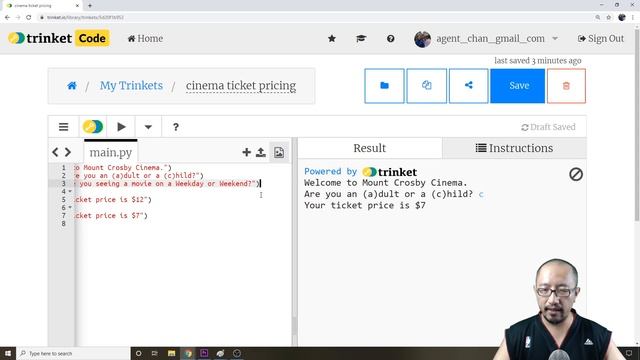The width and height of the screenshot is (640, 360).
Task: Upload a file with the upload icon
Action: pos(261,152)
